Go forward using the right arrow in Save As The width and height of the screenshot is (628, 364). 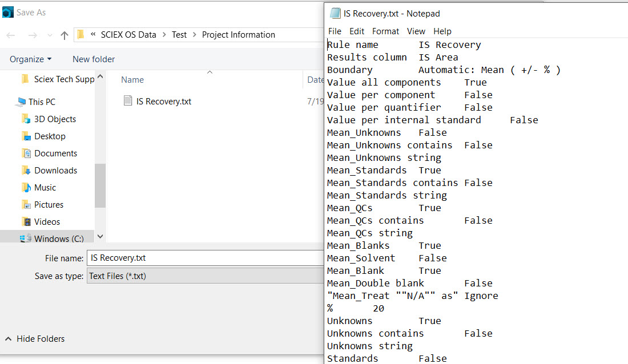[x=33, y=35]
